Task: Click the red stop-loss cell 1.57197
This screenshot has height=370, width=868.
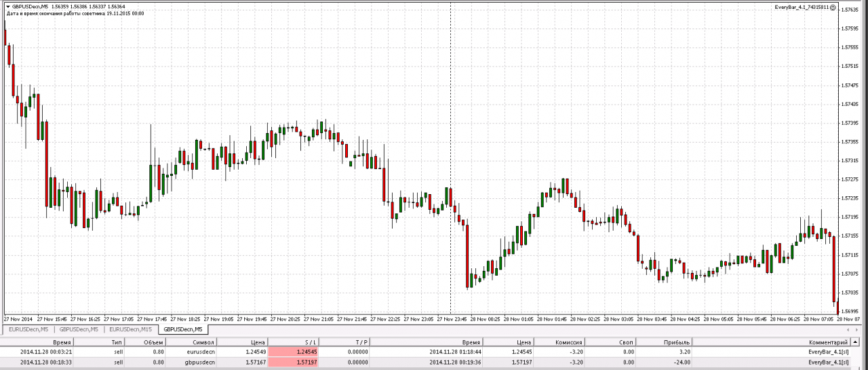Action: pyautogui.click(x=294, y=362)
